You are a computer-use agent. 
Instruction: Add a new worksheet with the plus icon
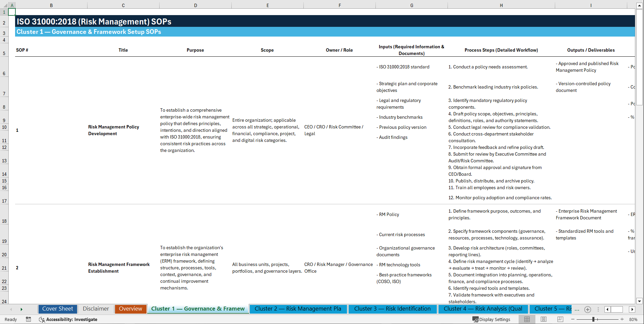pyautogui.click(x=587, y=309)
